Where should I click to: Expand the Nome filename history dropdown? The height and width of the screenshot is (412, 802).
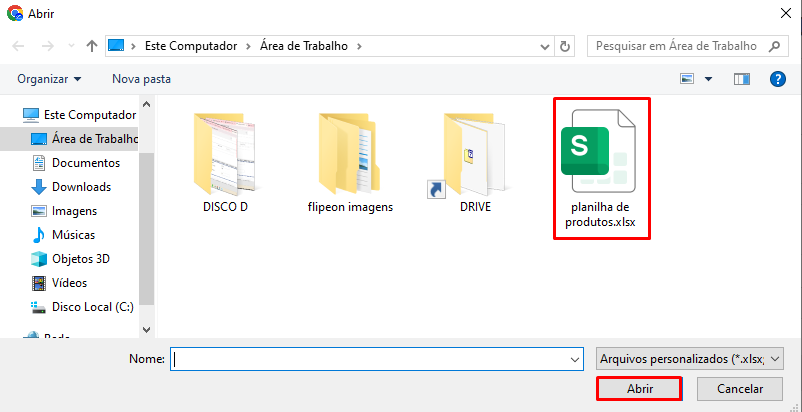[x=574, y=358]
